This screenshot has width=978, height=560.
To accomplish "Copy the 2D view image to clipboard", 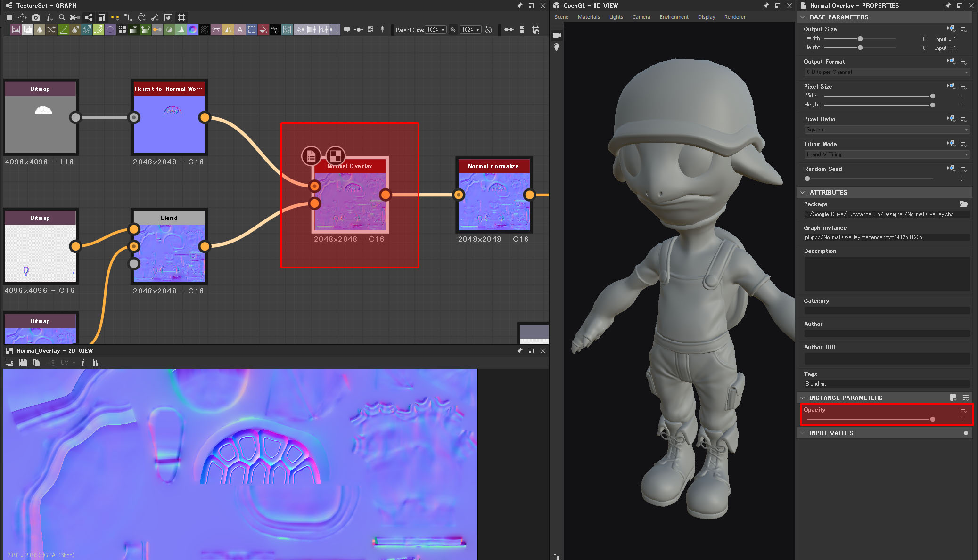I will (x=36, y=363).
